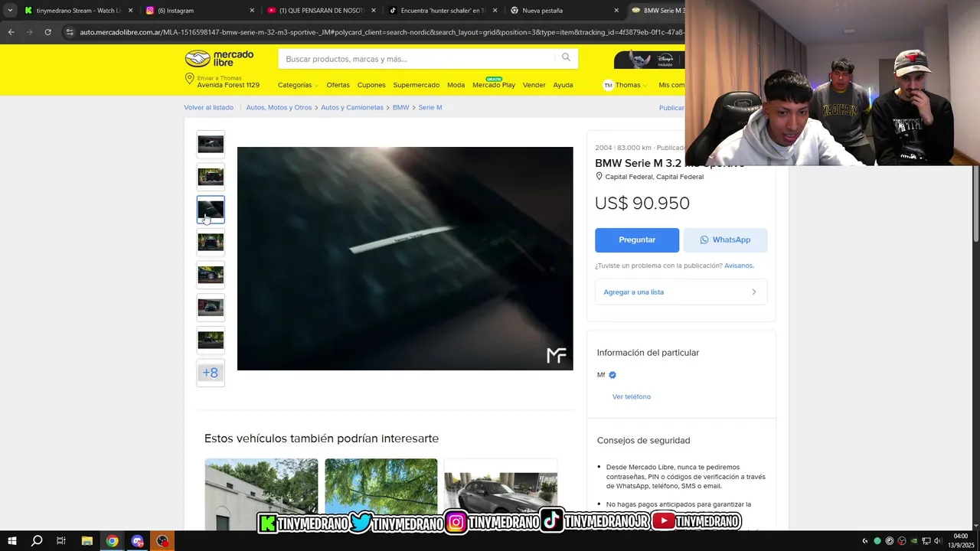Open Windows taskbar search

[37, 541]
